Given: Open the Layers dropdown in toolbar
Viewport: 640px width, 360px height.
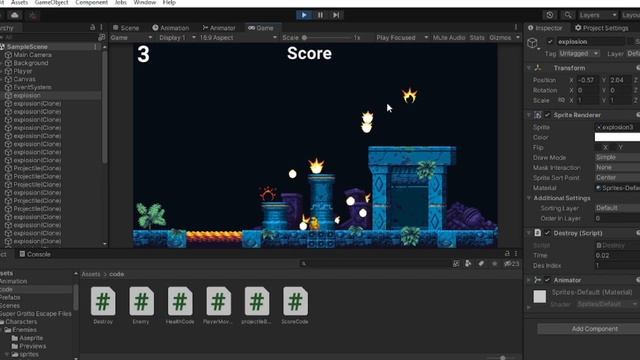Looking at the screenshot, I should pos(598,15).
